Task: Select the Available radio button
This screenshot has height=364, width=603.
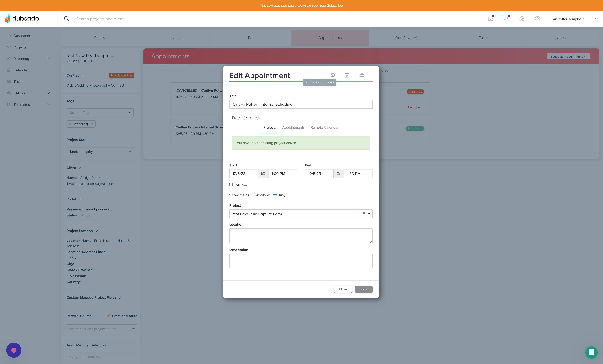Action: (253, 195)
